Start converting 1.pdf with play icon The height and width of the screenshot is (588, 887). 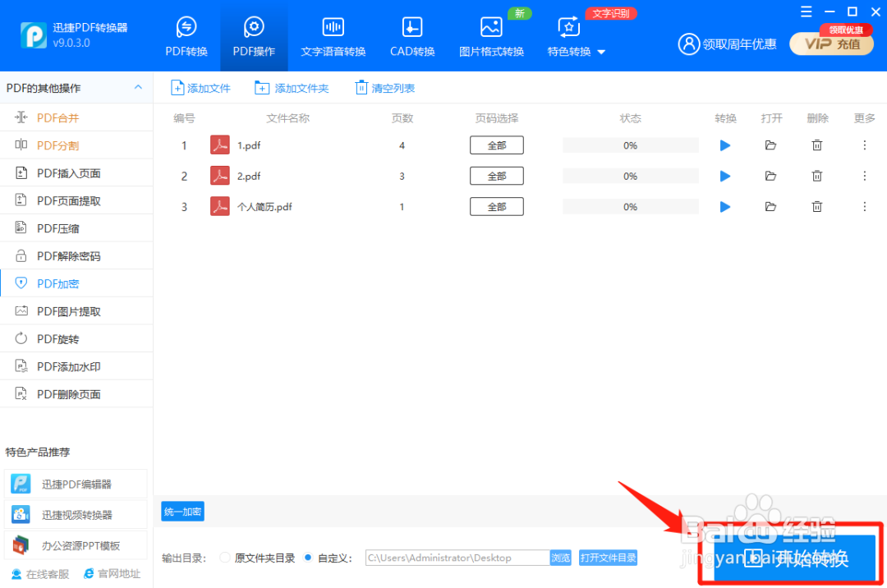coord(724,145)
